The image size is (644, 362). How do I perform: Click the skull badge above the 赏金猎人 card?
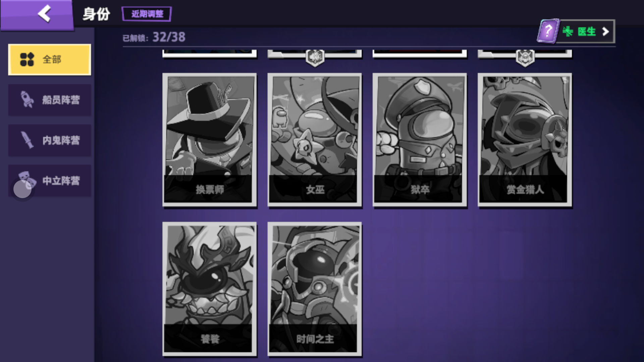[525, 57]
